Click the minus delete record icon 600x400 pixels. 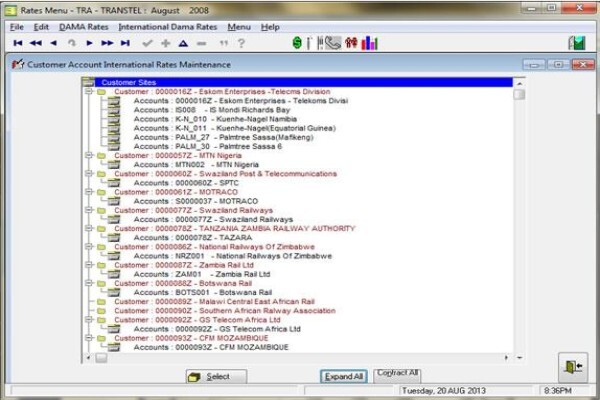point(202,43)
